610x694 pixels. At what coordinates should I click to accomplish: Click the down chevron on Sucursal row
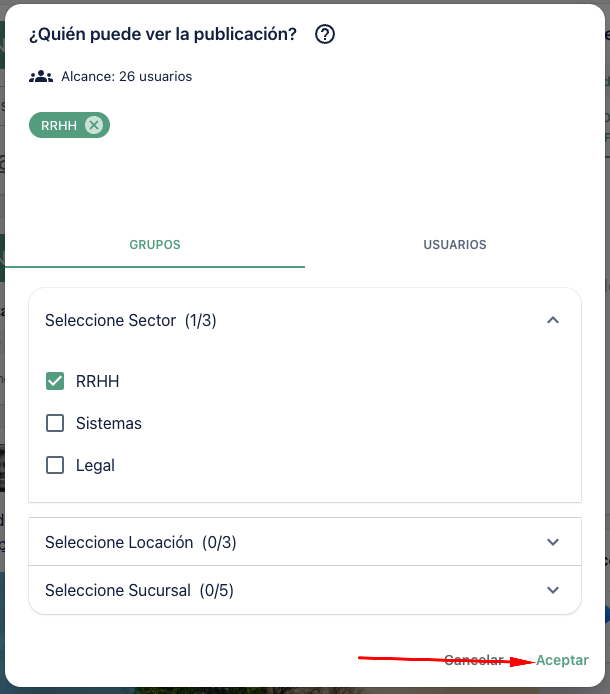pos(553,590)
